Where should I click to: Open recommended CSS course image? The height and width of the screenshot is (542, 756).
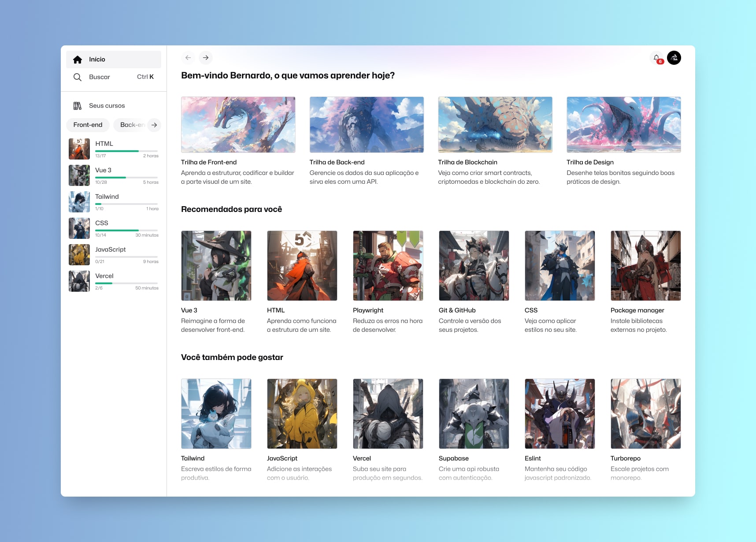pos(560,266)
